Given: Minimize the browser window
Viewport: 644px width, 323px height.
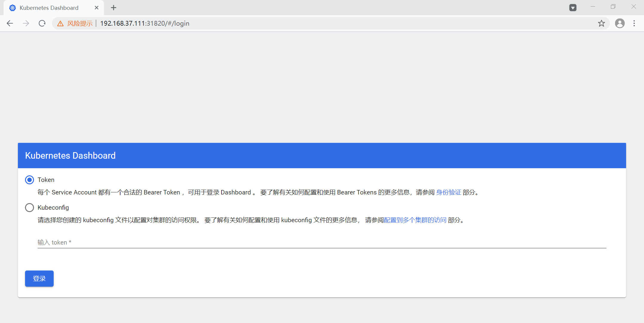Looking at the screenshot, I should point(593,7).
